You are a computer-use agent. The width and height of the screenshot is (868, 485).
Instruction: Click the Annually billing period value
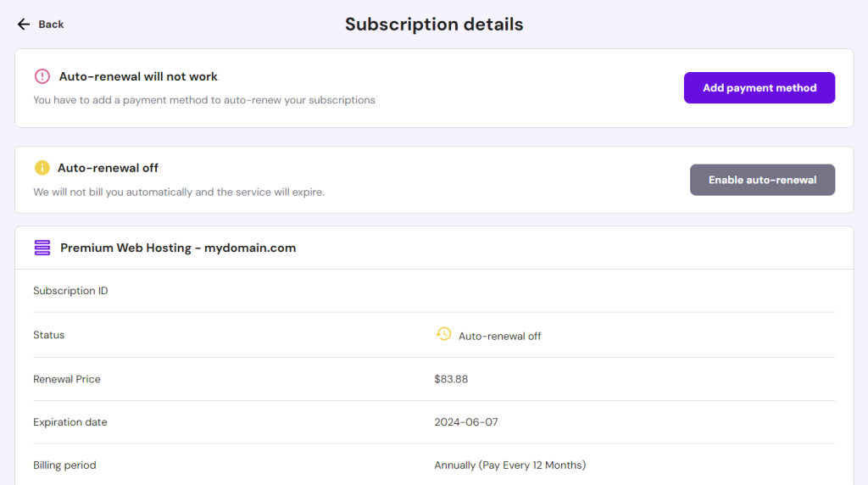509,465
